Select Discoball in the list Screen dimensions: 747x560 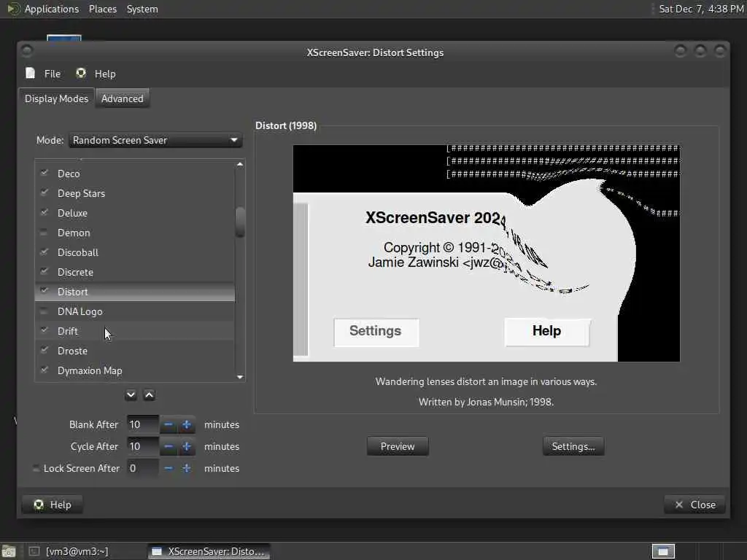(x=135, y=252)
